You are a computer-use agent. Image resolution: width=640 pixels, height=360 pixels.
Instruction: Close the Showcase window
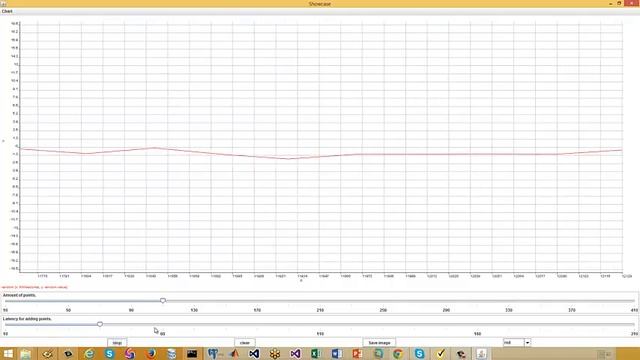[632, 3]
